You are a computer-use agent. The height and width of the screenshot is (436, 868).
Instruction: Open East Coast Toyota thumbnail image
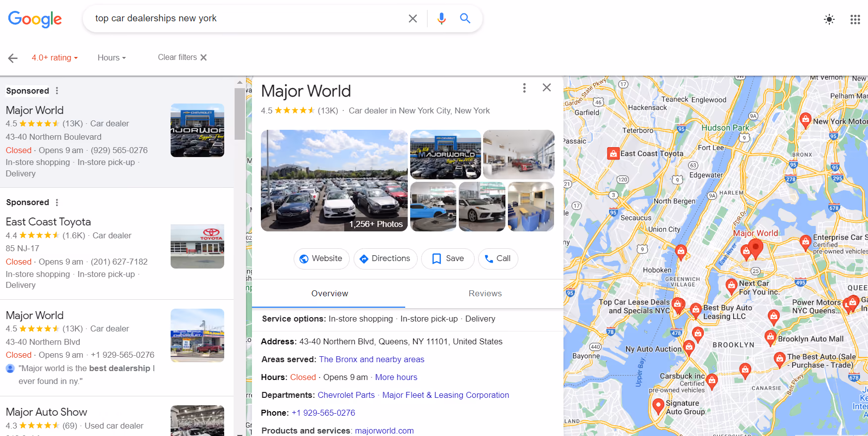[197, 246]
